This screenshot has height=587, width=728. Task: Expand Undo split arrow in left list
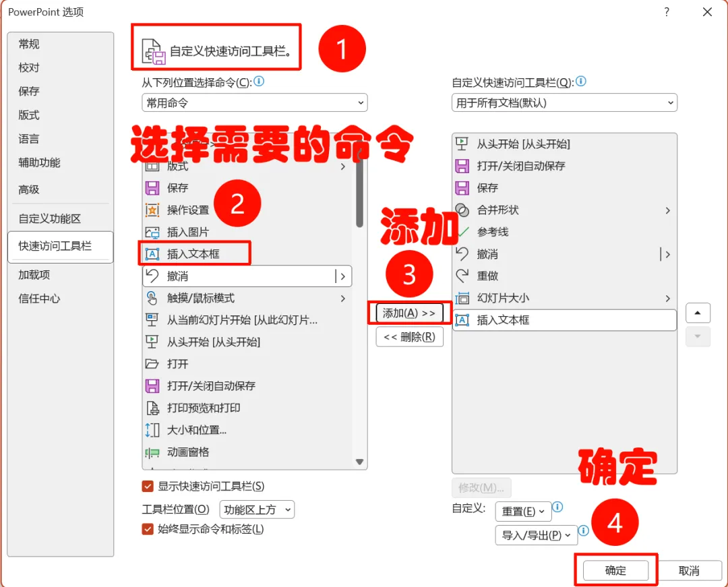342,276
